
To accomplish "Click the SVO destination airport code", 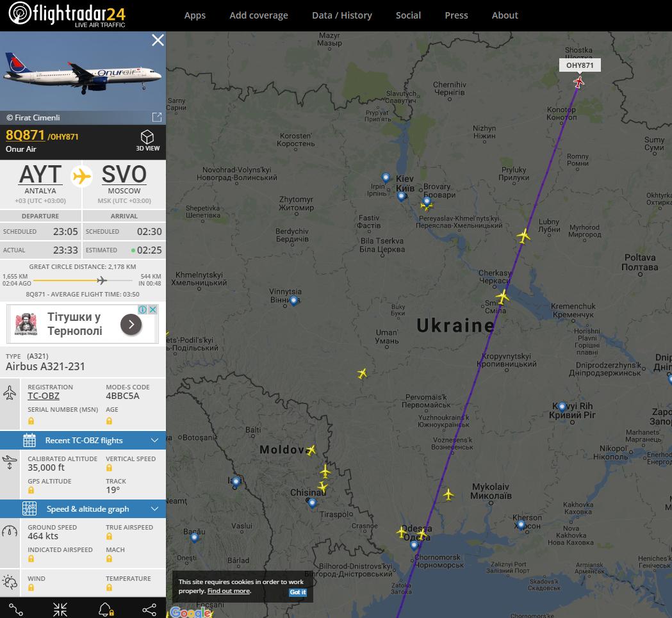I will (124, 174).
